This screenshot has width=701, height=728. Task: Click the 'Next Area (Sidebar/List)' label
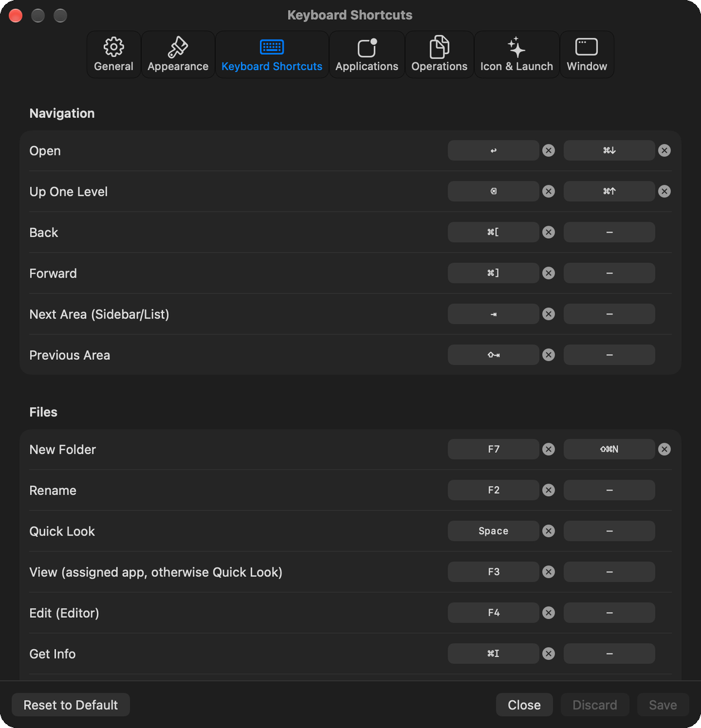click(x=99, y=315)
